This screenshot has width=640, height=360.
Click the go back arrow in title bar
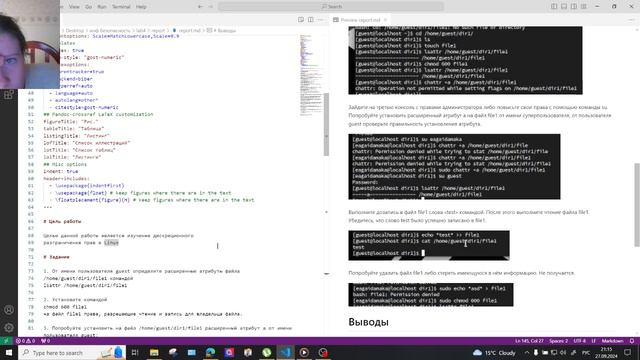click(200, 7)
